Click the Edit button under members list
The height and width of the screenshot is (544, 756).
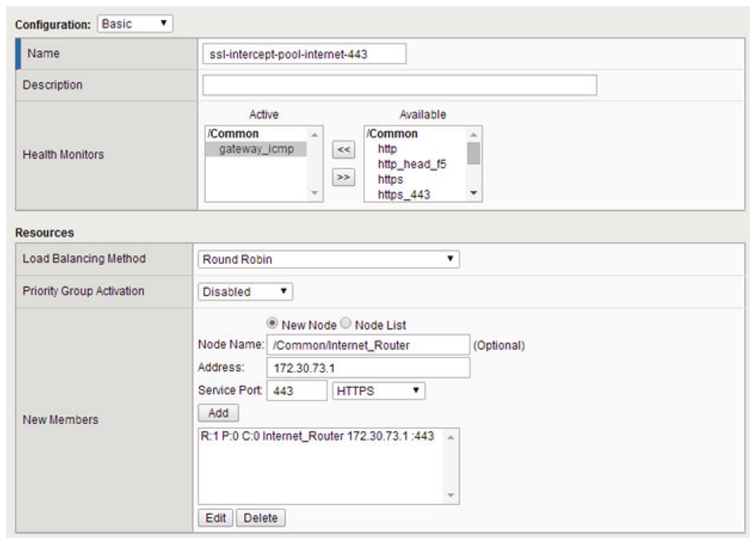(215, 518)
